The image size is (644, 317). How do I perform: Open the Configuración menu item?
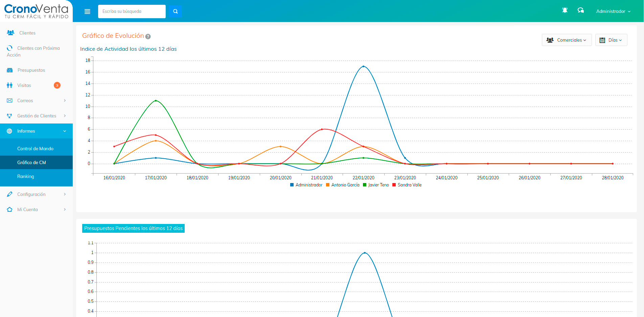click(x=36, y=194)
